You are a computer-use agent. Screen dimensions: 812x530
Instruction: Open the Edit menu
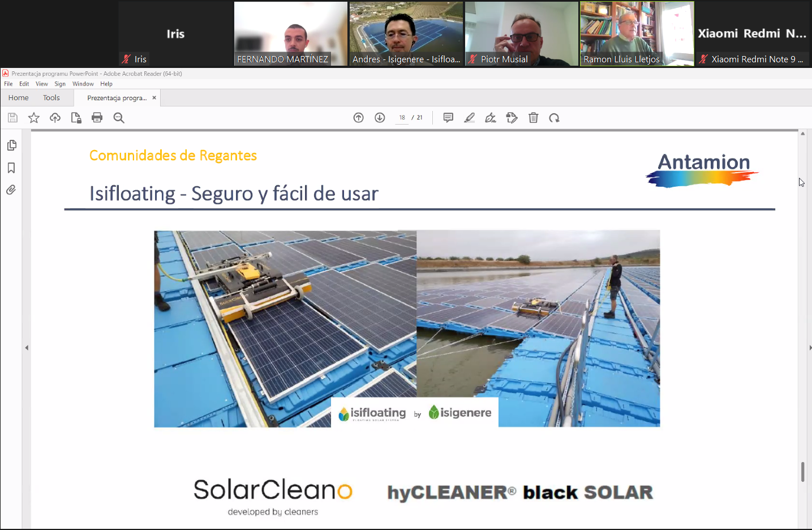coord(24,84)
